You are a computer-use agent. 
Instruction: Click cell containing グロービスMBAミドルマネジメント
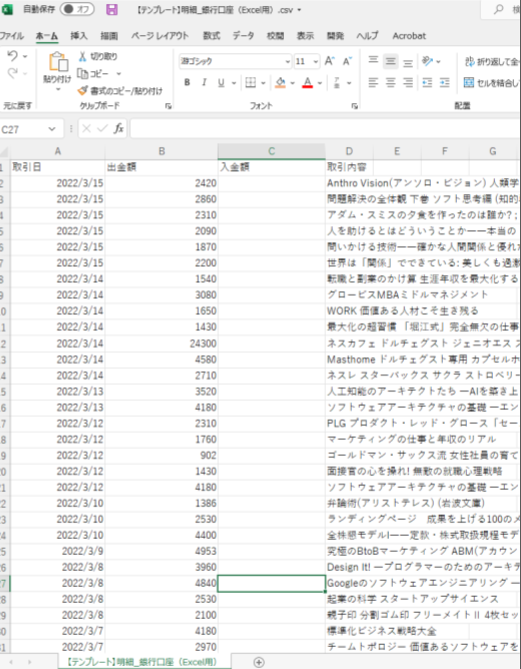407,295
